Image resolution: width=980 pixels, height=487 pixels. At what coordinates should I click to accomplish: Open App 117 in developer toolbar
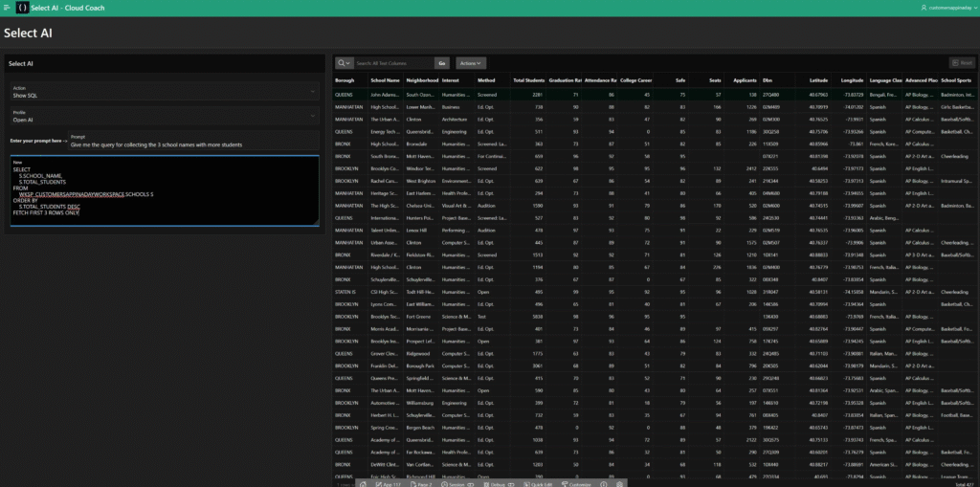pyautogui.click(x=388, y=484)
